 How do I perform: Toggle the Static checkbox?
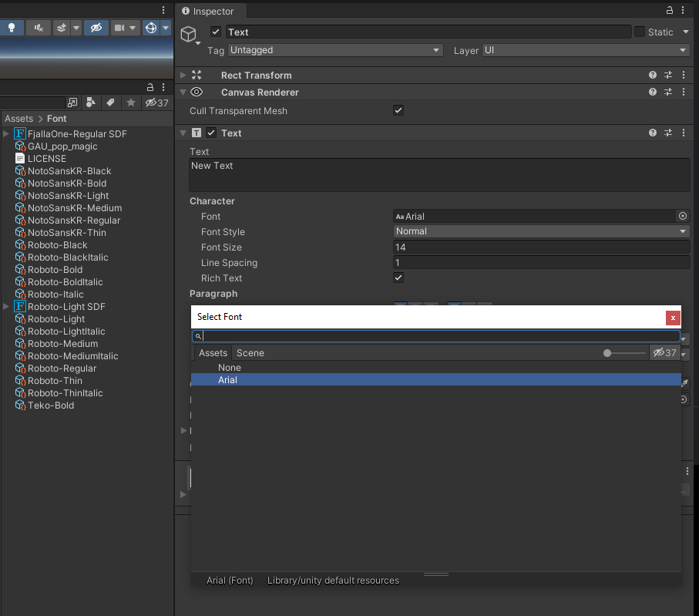[x=640, y=32]
